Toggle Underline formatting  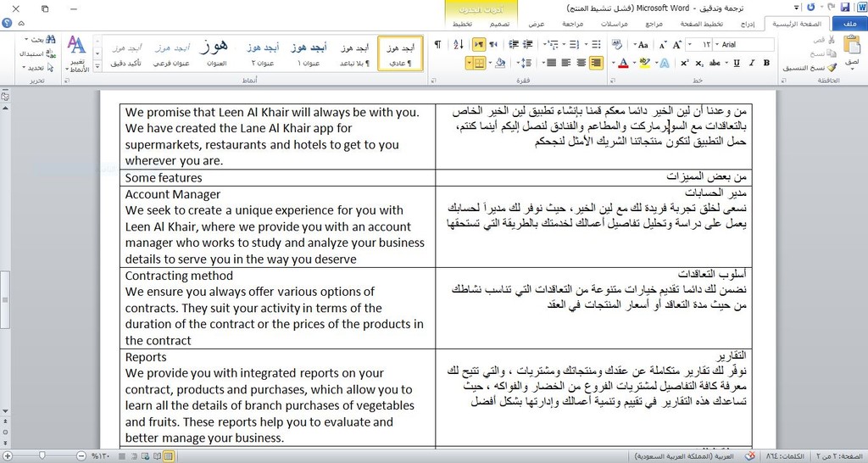pos(737,63)
